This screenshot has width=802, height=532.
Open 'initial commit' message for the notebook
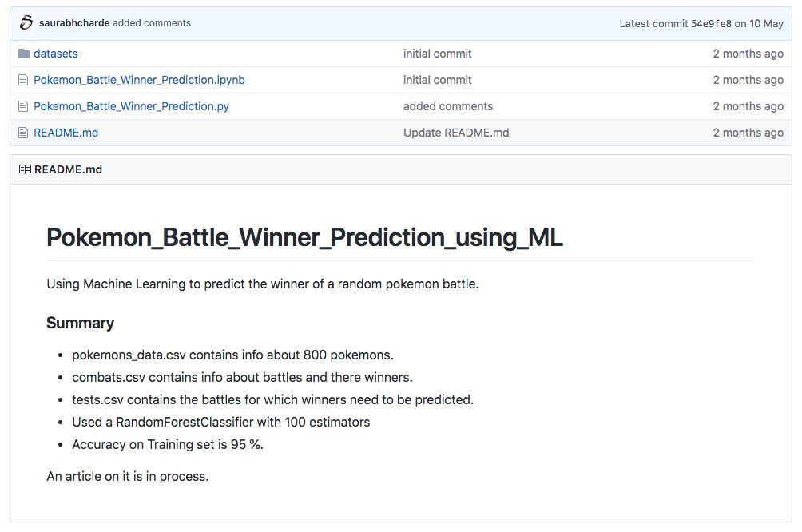437,80
